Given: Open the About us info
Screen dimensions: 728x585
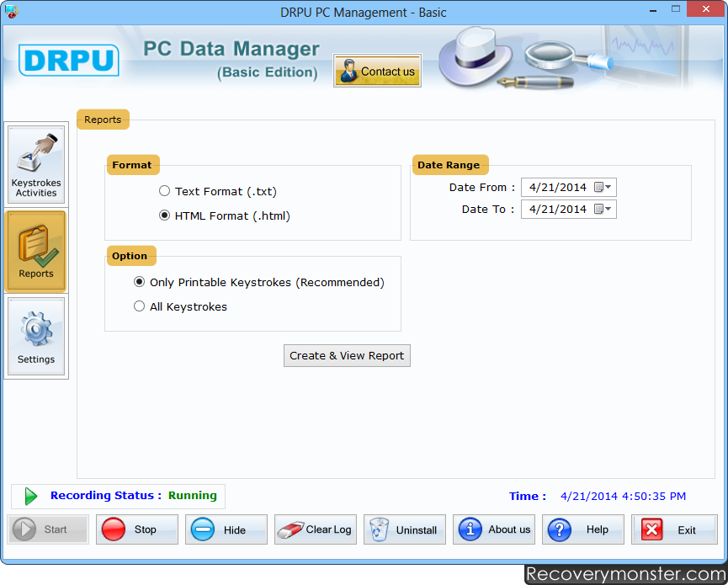Looking at the screenshot, I should pyautogui.click(x=494, y=529).
